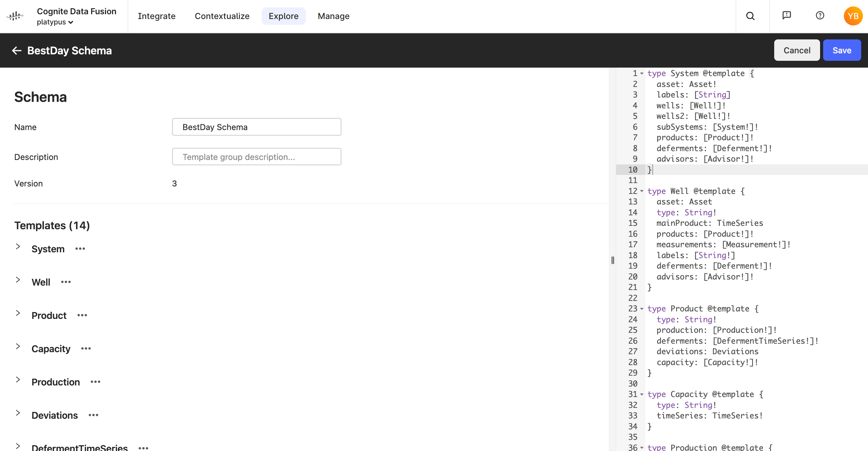Click code line 'deferments: [DefermentTimeSeries!]!'
Viewport: 868px width, 451px height.
737,341
